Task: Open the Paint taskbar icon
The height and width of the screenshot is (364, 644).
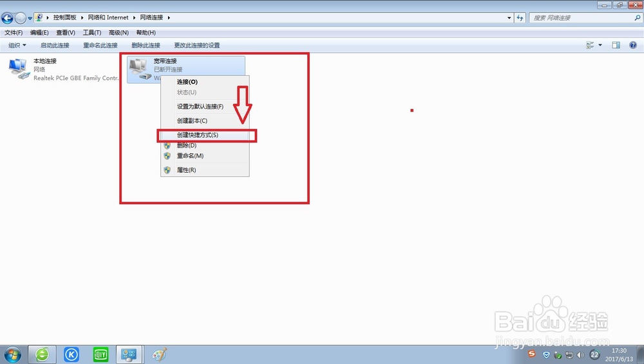Action: tap(159, 354)
